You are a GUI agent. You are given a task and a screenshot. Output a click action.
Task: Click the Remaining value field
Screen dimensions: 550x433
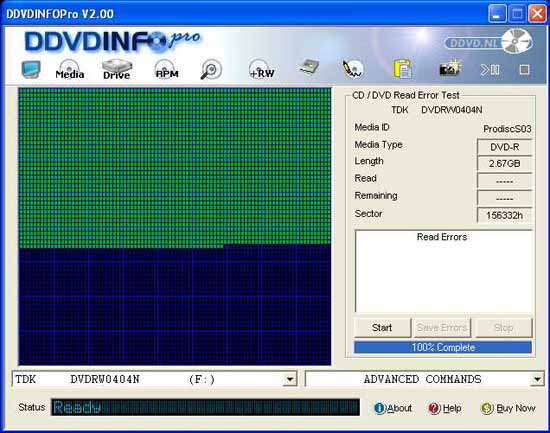coord(504,198)
